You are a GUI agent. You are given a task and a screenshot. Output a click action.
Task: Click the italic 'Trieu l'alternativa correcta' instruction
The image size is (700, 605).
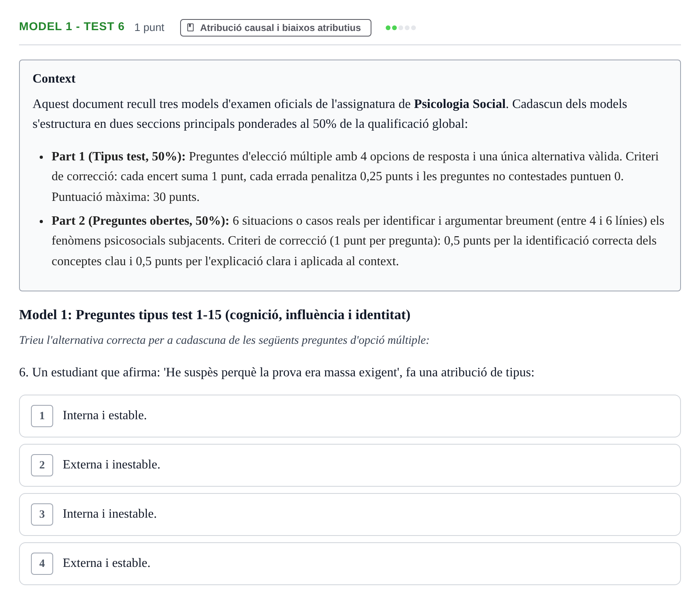224,340
